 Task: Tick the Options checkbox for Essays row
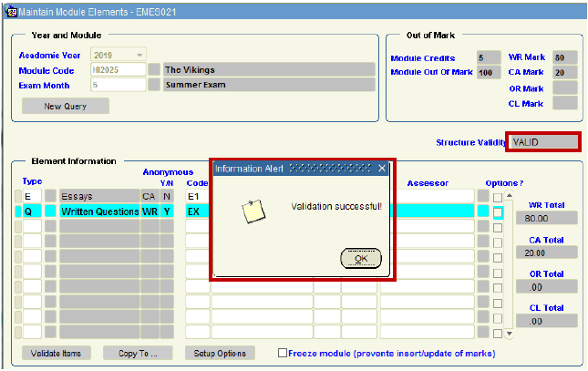point(498,197)
